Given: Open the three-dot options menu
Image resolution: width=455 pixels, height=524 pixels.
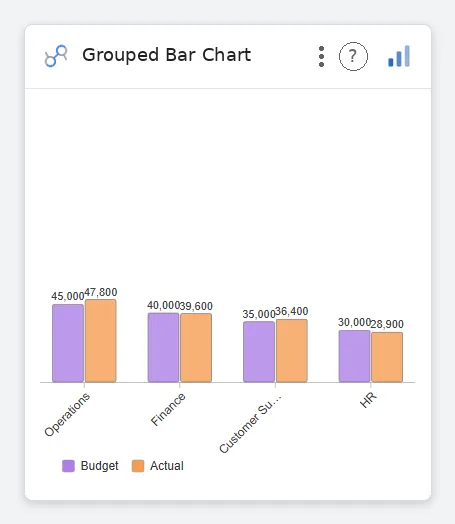Looking at the screenshot, I should coord(321,56).
